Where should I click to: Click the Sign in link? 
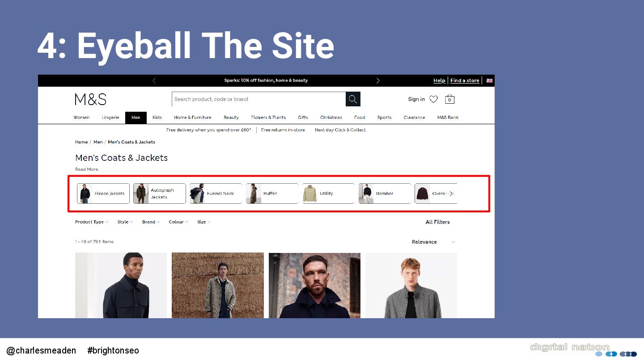tap(416, 99)
